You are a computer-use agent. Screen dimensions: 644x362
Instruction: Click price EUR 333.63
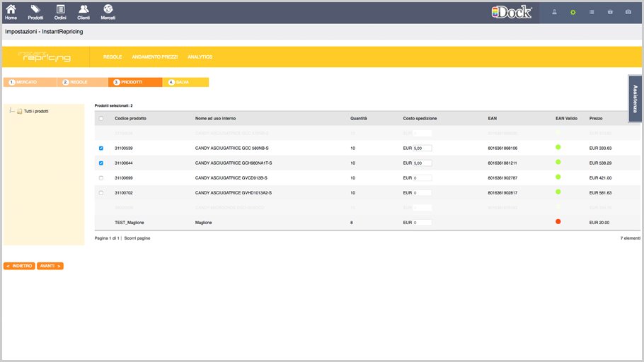pyautogui.click(x=600, y=148)
